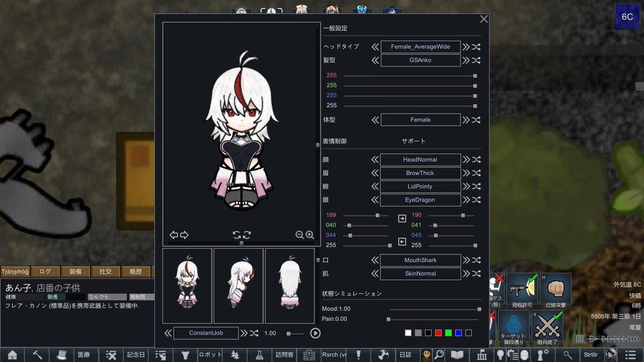Open the world globe view
644x362 pixels.
(x=383, y=354)
